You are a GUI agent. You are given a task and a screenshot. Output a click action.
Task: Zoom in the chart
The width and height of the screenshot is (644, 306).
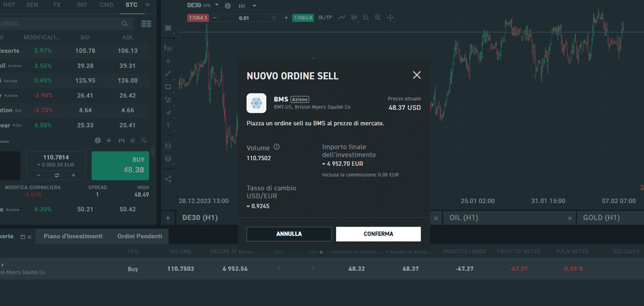click(x=378, y=18)
